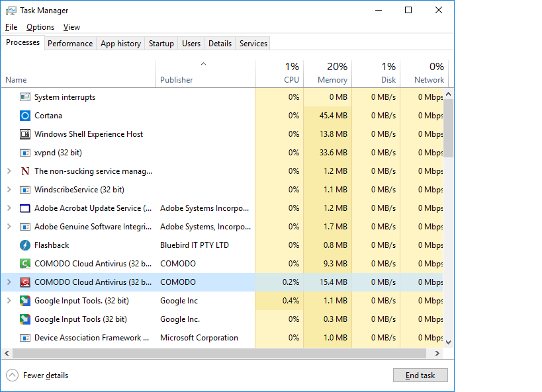Switch to the Performance tab
Image resolution: width=542 pixels, height=392 pixels.
click(70, 44)
